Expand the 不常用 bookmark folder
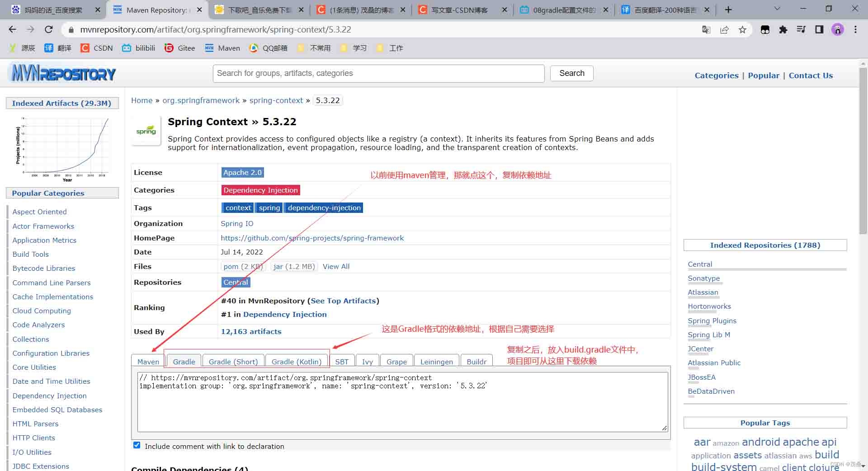This screenshot has width=868, height=471. [314, 48]
